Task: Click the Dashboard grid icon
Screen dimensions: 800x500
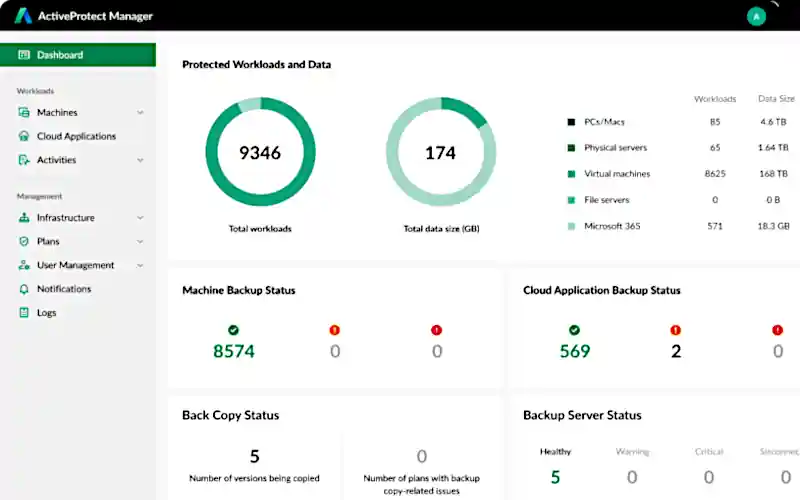Action: tap(23, 55)
